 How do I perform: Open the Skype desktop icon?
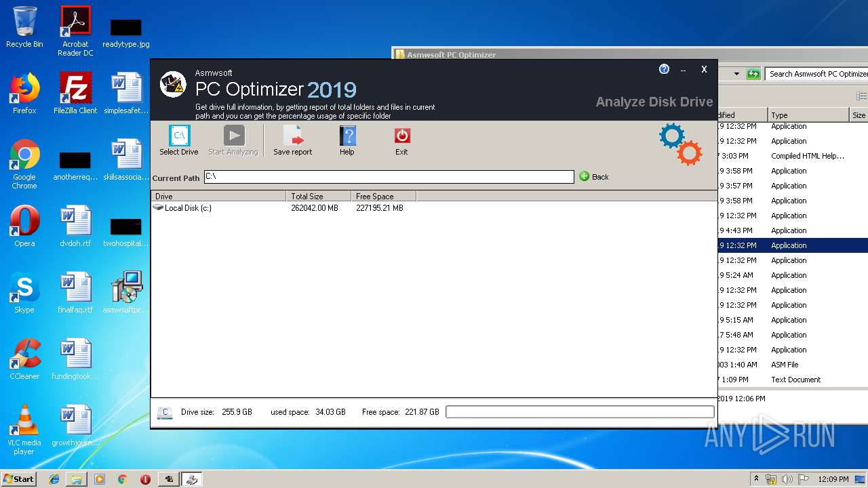tap(24, 293)
